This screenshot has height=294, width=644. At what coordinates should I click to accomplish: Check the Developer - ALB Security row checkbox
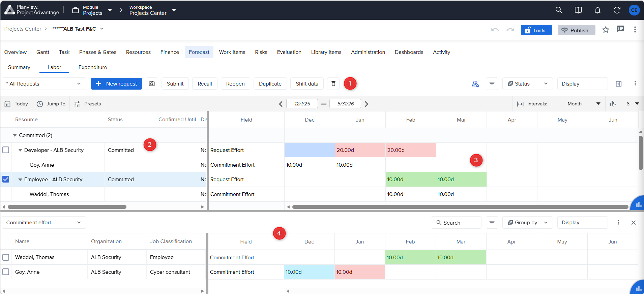[x=6, y=150]
